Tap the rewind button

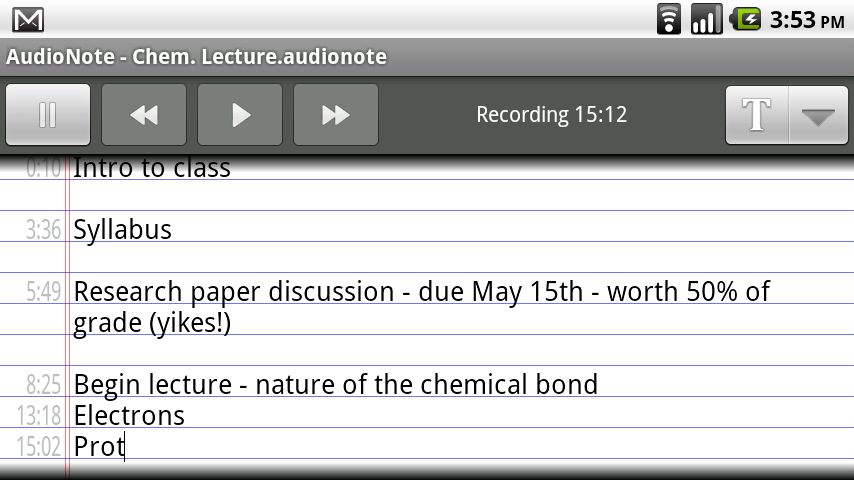pos(144,114)
